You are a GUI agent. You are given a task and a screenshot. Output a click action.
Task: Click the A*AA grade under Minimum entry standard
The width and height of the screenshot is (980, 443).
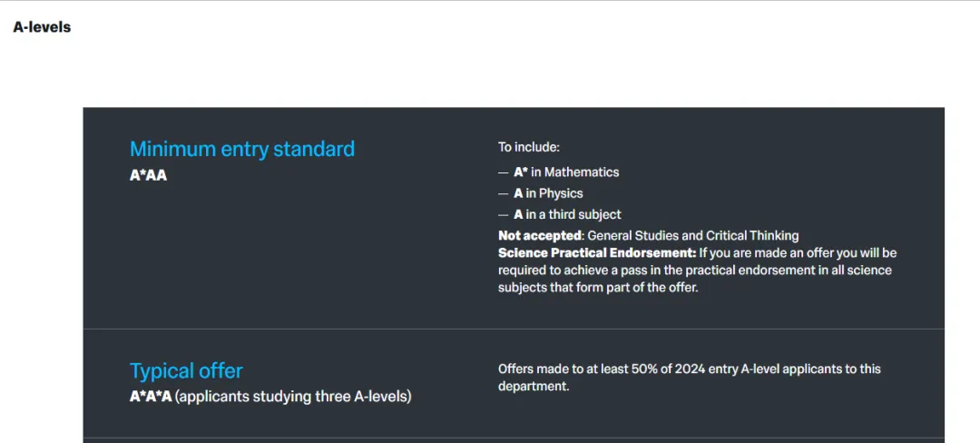click(x=148, y=175)
